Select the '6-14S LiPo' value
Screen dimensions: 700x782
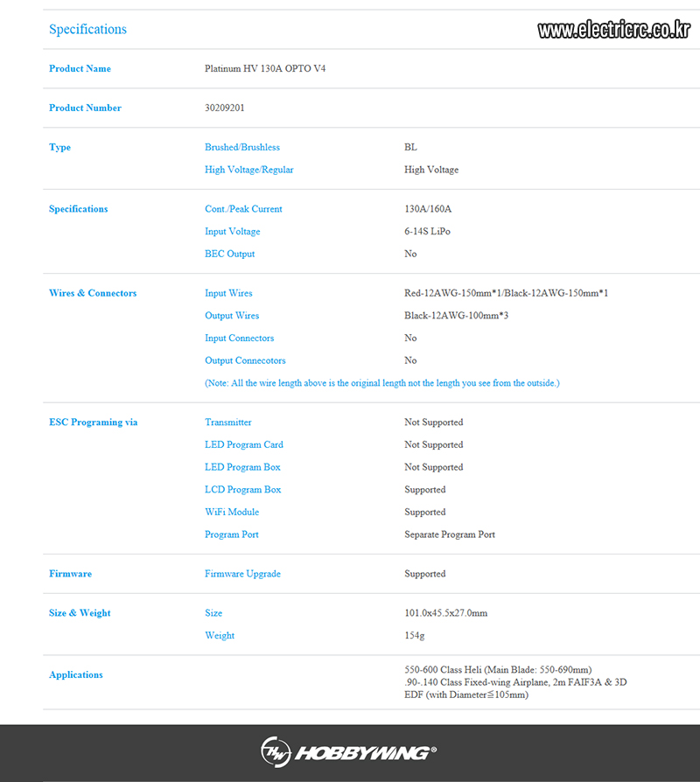point(427,232)
